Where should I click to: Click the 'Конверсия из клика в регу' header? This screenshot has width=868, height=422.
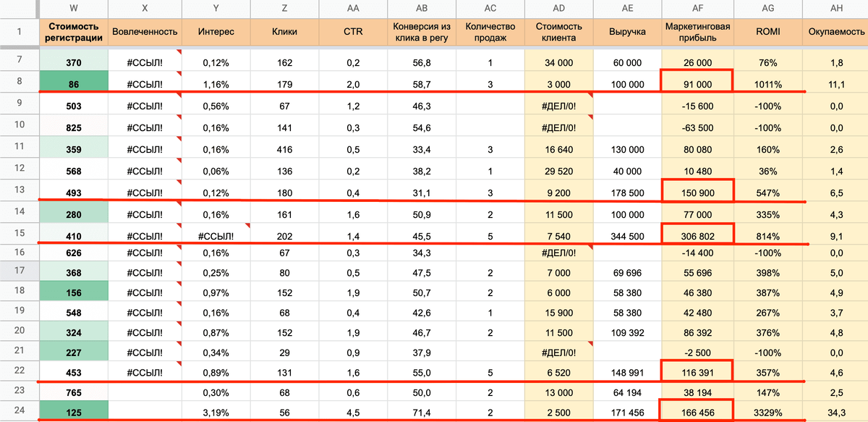click(x=422, y=32)
